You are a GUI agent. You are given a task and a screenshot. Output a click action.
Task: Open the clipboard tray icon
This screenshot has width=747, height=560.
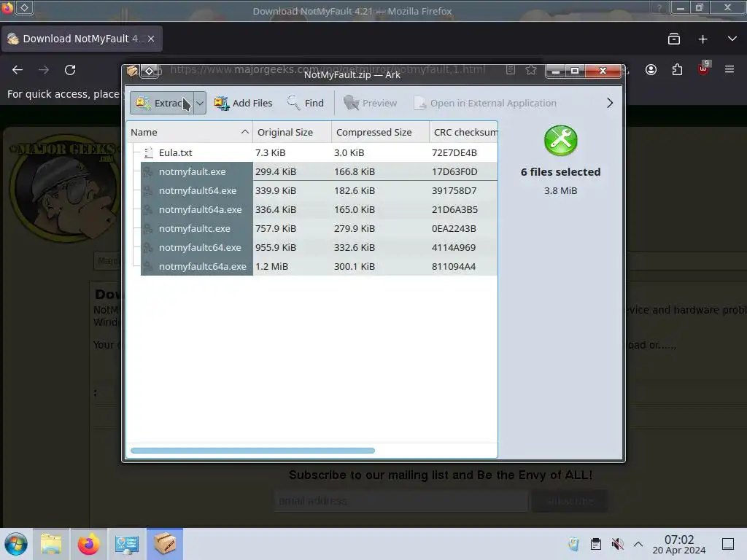(595, 544)
